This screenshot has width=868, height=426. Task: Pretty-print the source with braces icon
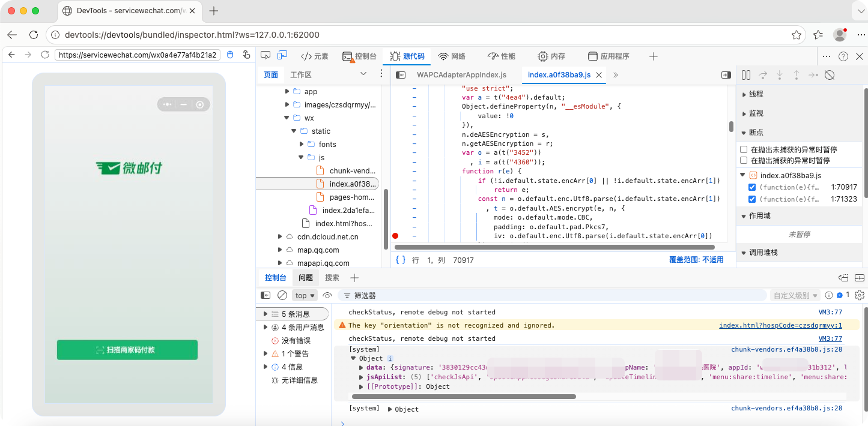coord(401,260)
